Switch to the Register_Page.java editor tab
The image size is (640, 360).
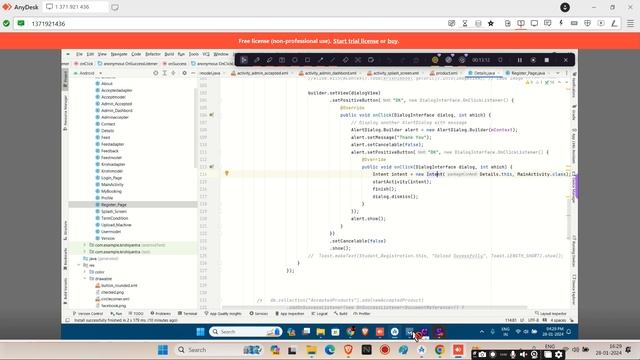pyautogui.click(x=528, y=73)
